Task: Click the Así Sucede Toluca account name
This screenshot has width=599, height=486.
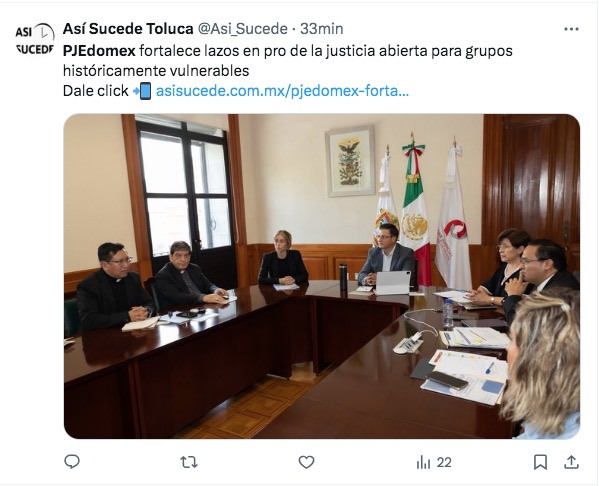Action: (128, 29)
